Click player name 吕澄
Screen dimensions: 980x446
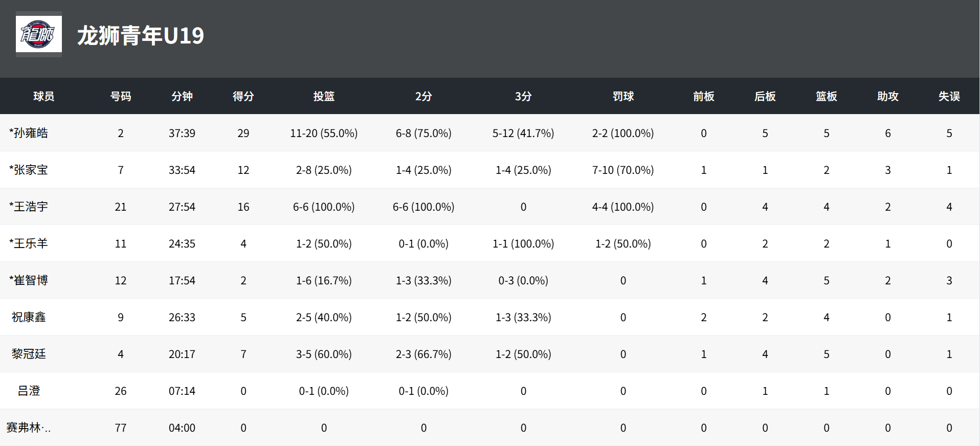[29, 391]
